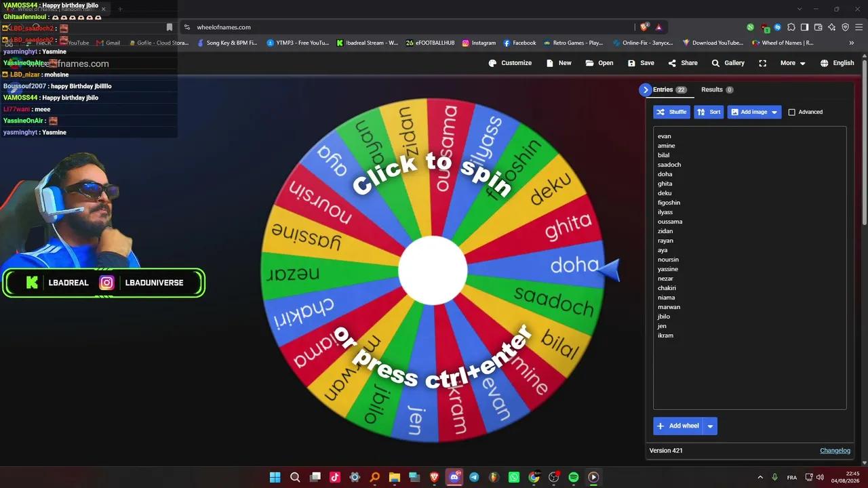Click the wheel center to spin
868x488 pixels.
pyautogui.click(x=433, y=270)
